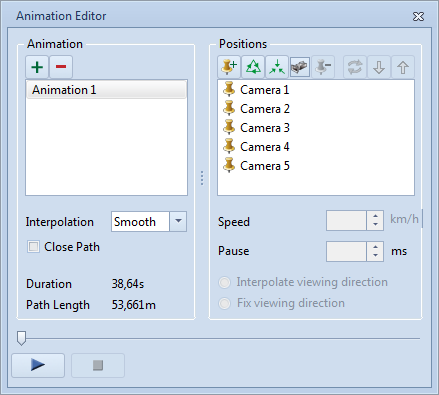Add a new camera position pin
The width and height of the screenshot is (439, 395).
tap(229, 67)
